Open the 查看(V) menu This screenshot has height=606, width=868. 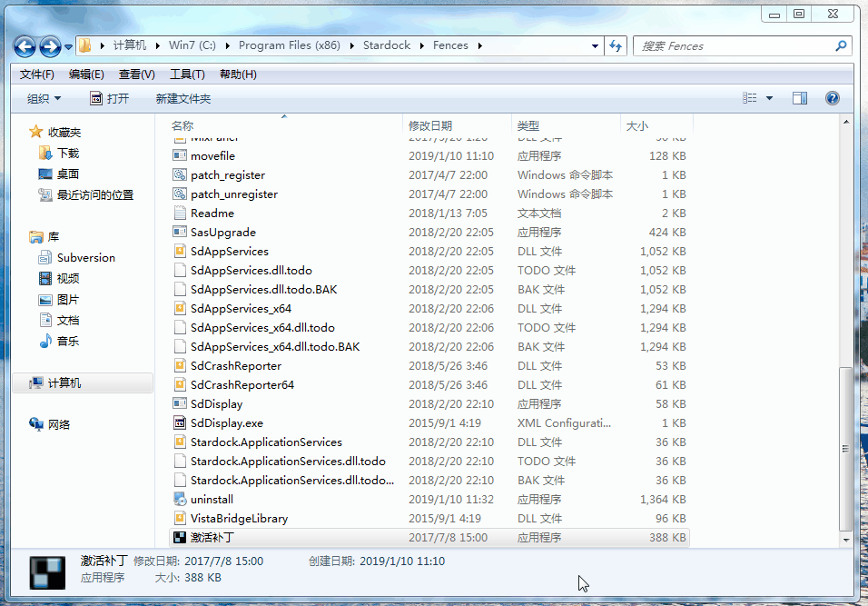click(137, 75)
